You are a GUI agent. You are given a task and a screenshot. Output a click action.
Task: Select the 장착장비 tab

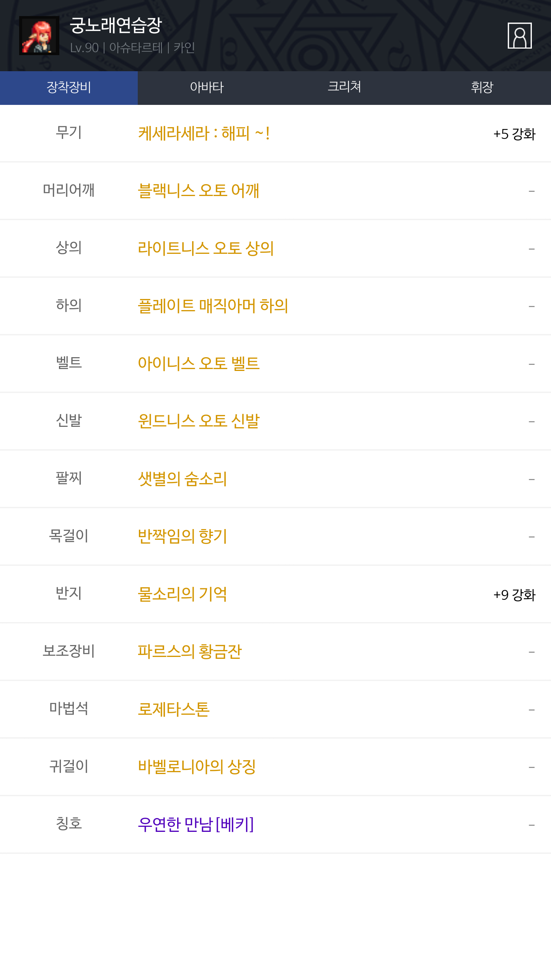(x=69, y=88)
